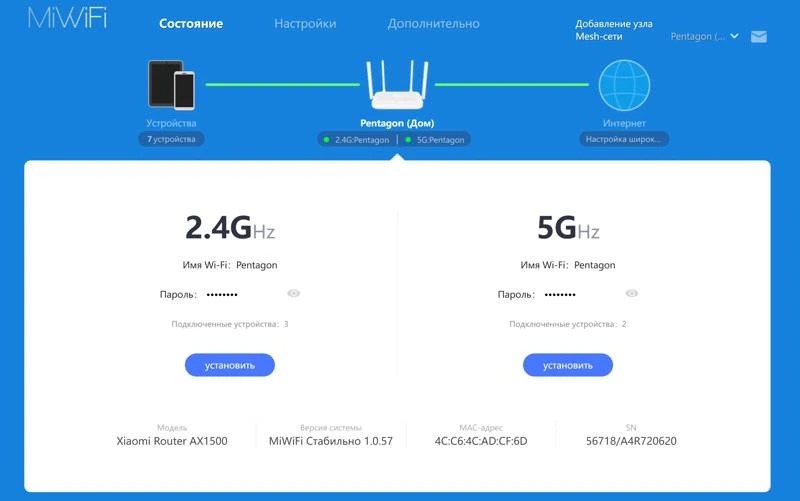Show the 2.4GHz Wi-Fi password
Screen dimensions: 800x501
[x=293, y=293]
